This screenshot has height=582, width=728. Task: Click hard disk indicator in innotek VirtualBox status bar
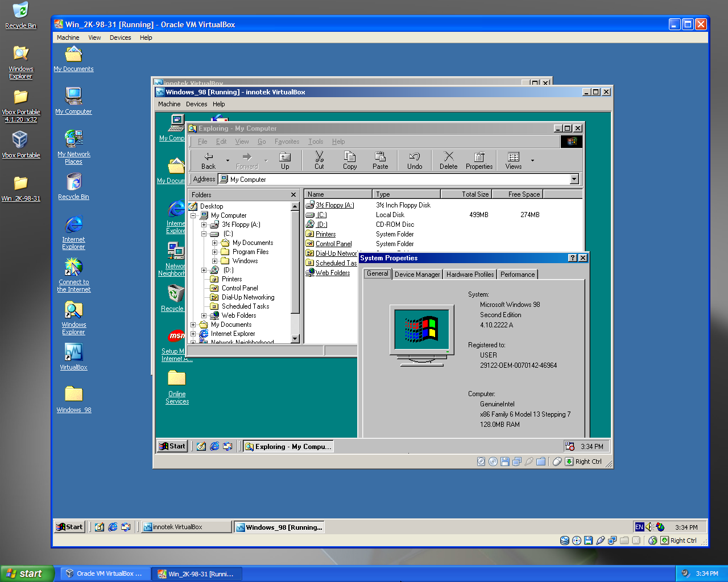[481, 462]
